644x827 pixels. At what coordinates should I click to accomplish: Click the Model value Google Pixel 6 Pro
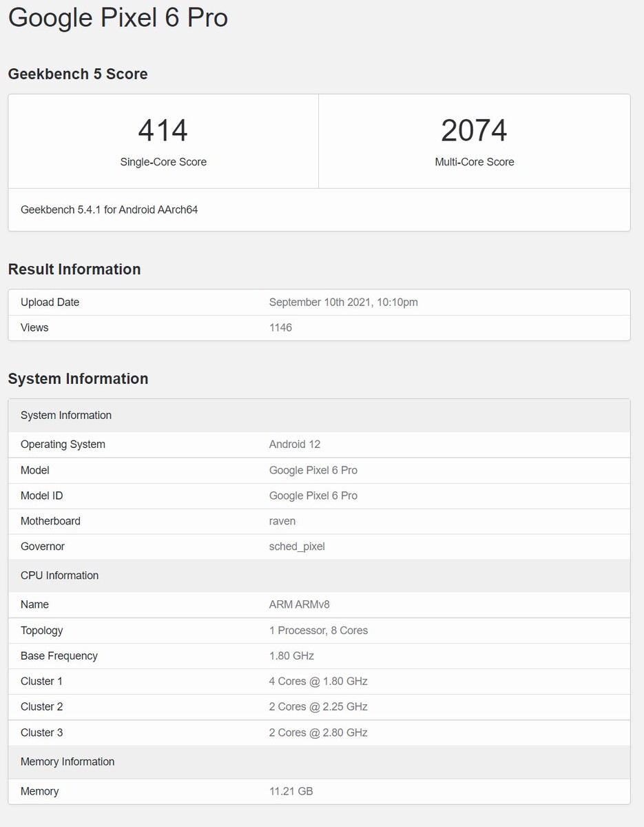pos(313,470)
